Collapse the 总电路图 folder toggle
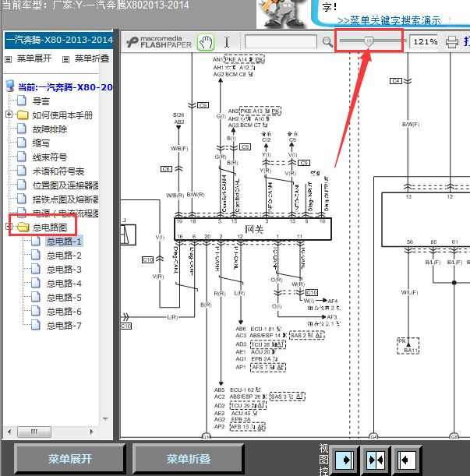Screen dimensions: 470x476 point(9,226)
